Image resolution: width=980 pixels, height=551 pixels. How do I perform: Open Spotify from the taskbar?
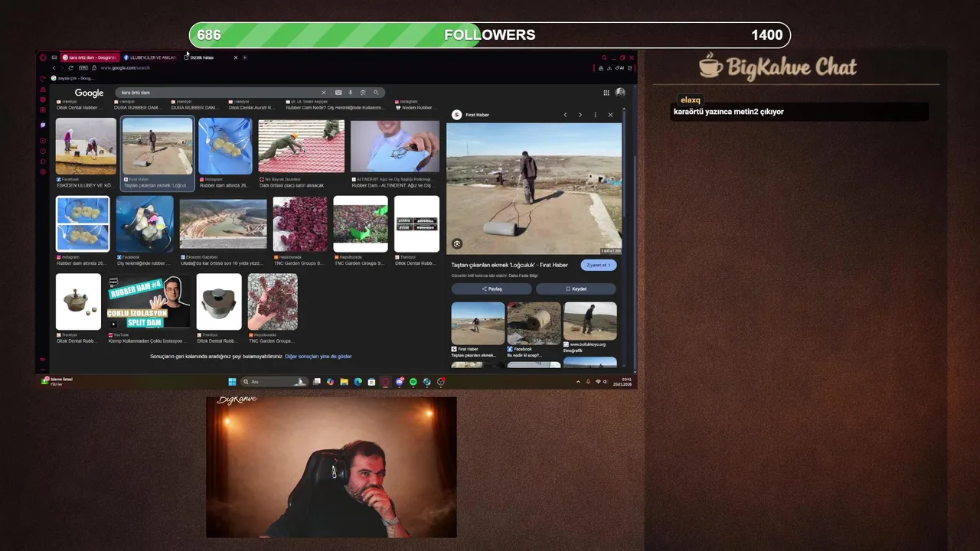413,381
